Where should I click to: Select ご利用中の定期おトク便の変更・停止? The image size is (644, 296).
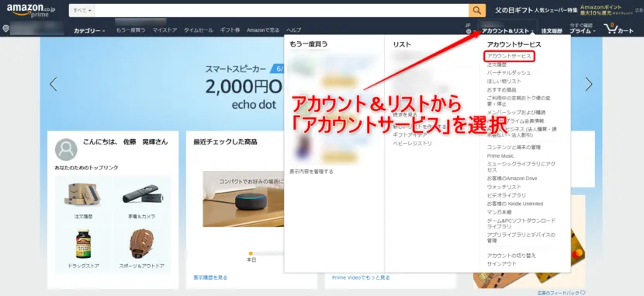pyautogui.click(x=518, y=101)
